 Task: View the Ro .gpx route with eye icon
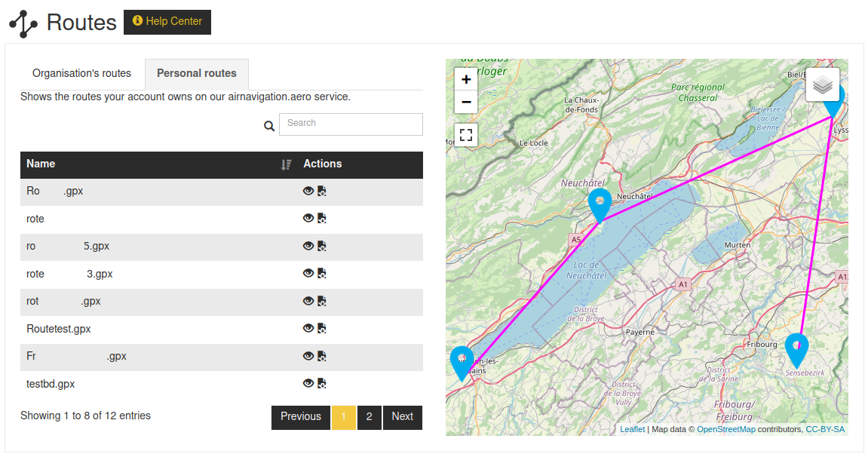(308, 191)
